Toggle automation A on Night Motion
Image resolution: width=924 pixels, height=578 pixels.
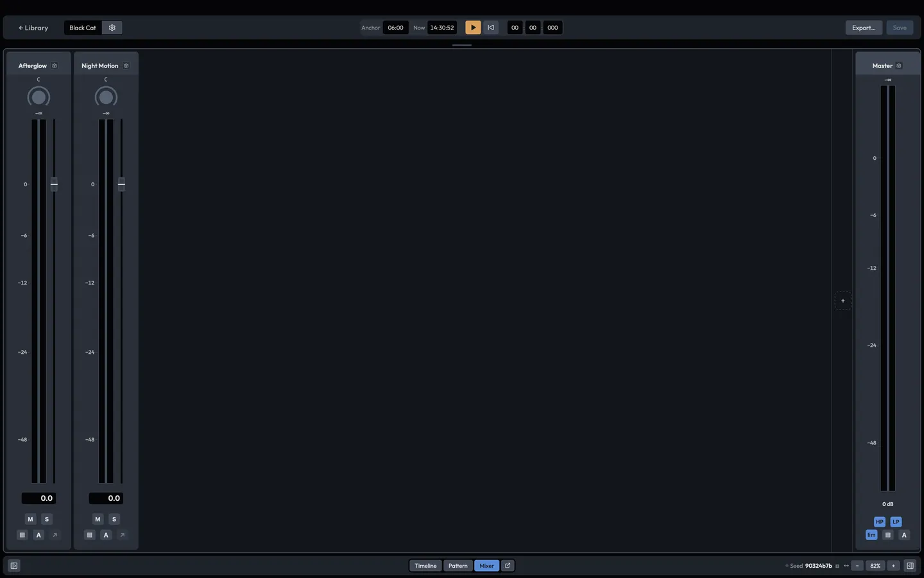click(106, 535)
